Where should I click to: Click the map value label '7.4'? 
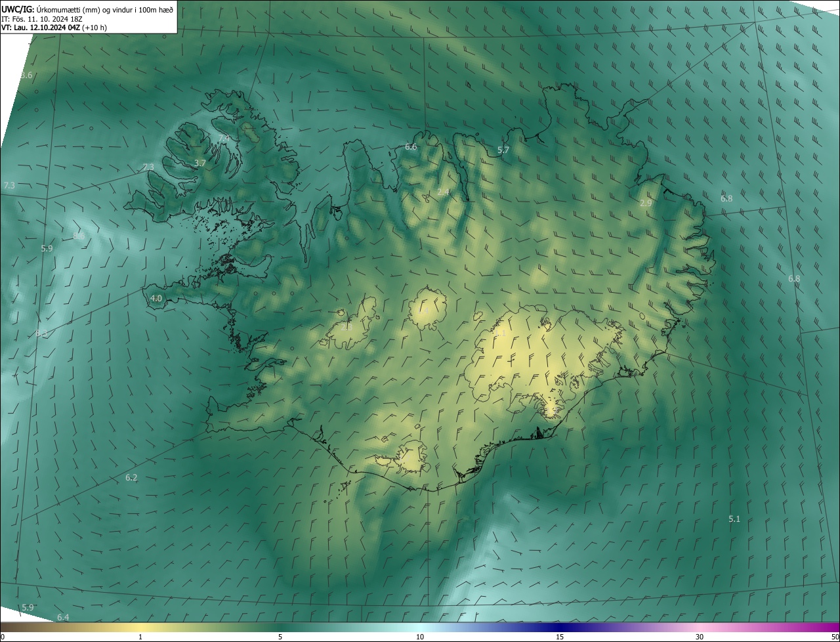[224, 138]
